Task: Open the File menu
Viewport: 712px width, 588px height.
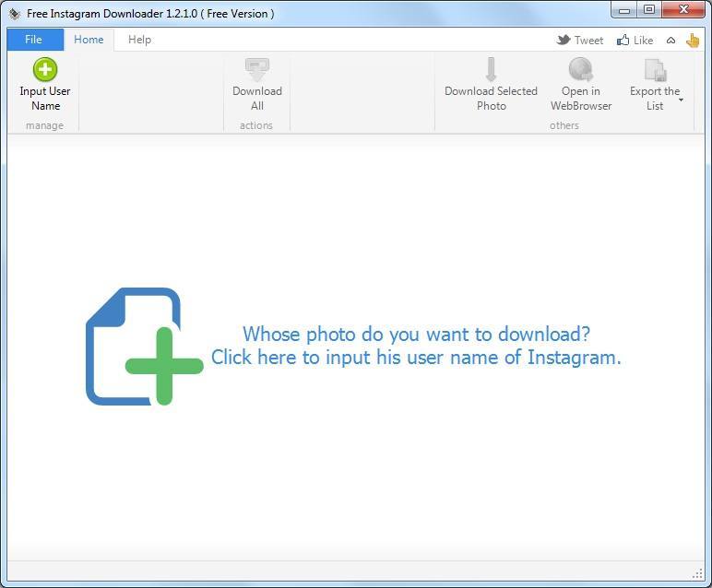Action: pyautogui.click(x=35, y=40)
